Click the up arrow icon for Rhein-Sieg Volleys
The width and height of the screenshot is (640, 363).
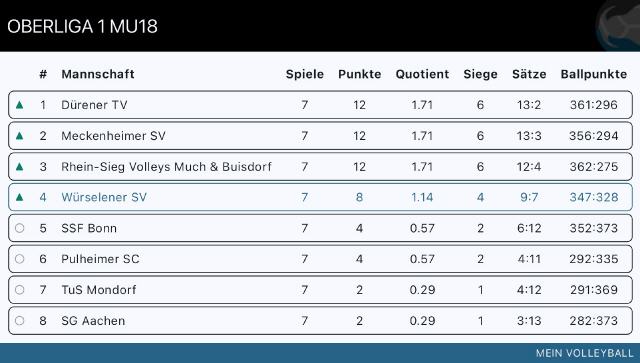pyautogui.click(x=19, y=167)
